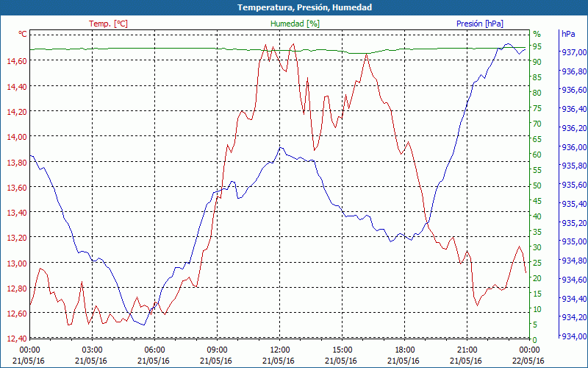The image size is (588, 368).
Task: Click pressure axis value "934,20"
Action: (x=573, y=317)
